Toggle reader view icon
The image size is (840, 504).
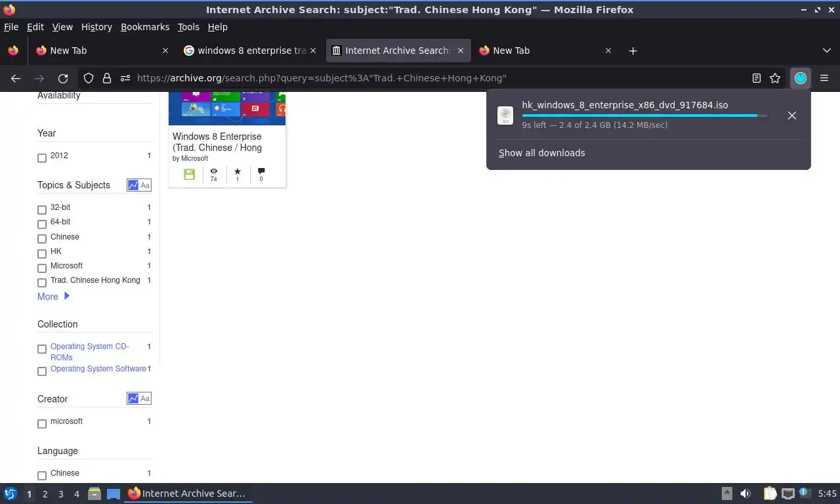click(757, 78)
